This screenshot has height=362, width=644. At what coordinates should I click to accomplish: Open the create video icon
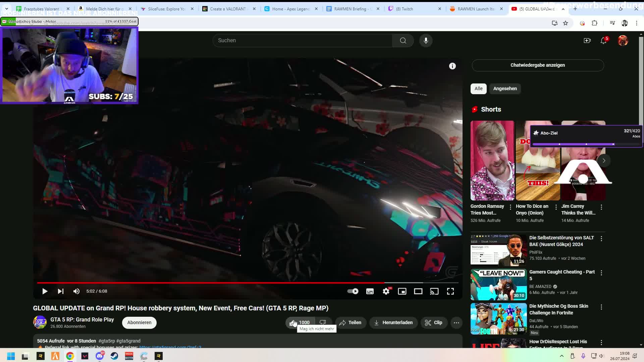click(587, 41)
